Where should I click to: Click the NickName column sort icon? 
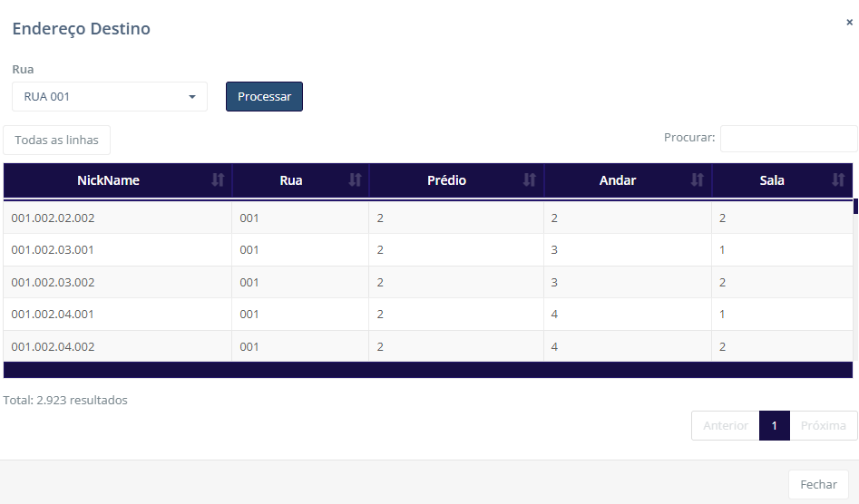pyautogui.click(x=218, y=180)
